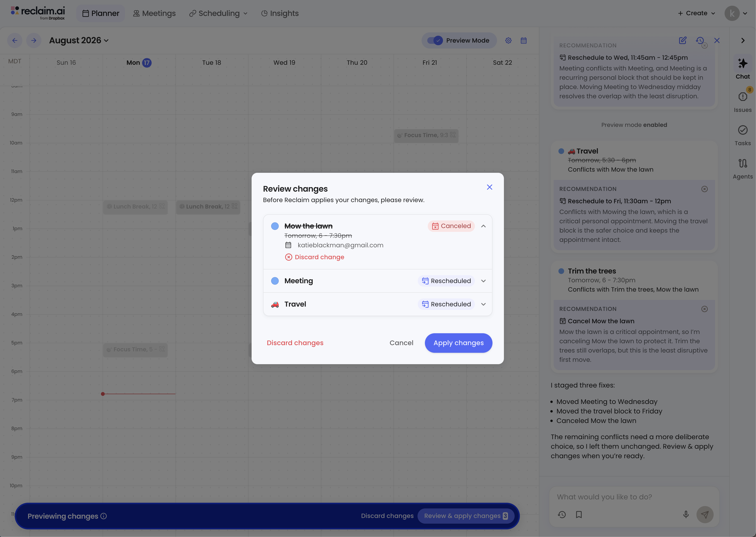Click the Meeting Rescheduled badge

tap(446, 281)
